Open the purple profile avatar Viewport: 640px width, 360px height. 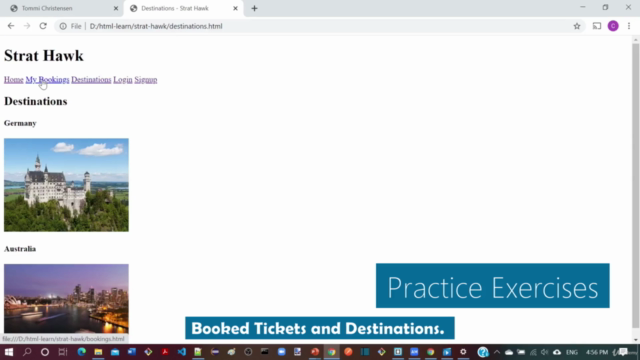[x=613, y=26]
